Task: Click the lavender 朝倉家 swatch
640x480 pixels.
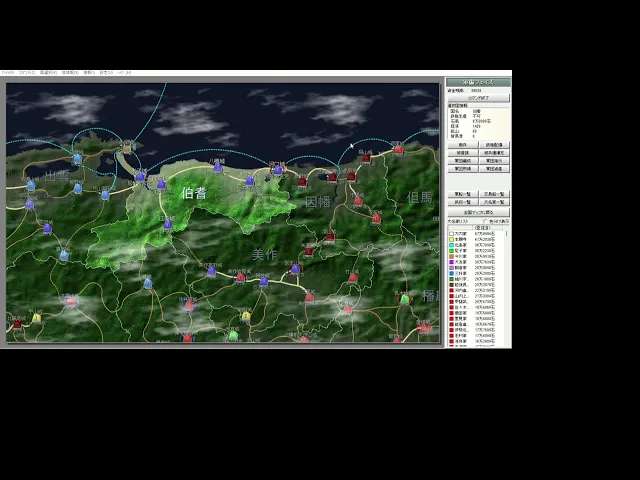Action: tap(451, 268)
